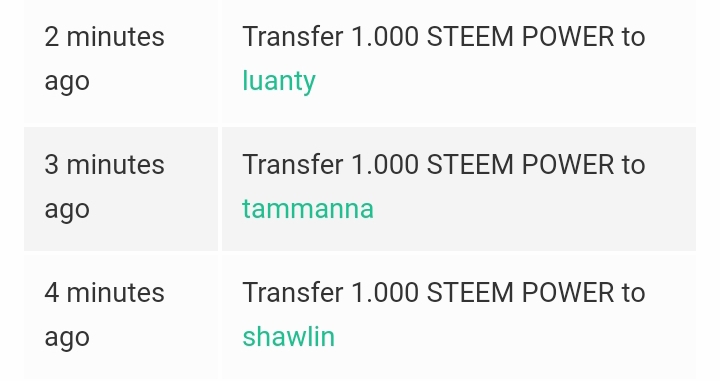Click the word Transfer in shawlin's row
The image size is (720, 381).
292,292
